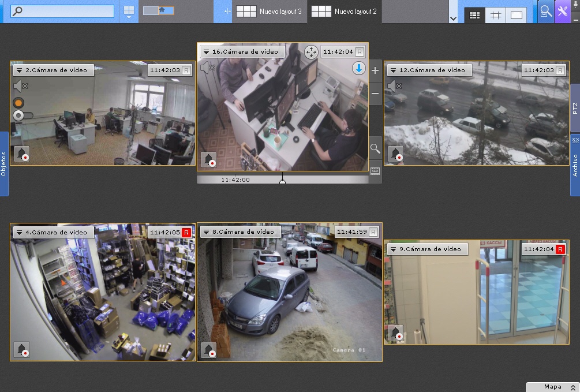Toggle recording R indicator on camera 16
The width and height of the screenshot is (580, 392).
click(359, 52)
